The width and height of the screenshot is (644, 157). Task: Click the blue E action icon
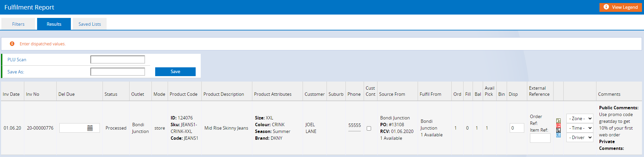(x=558, y=135)
